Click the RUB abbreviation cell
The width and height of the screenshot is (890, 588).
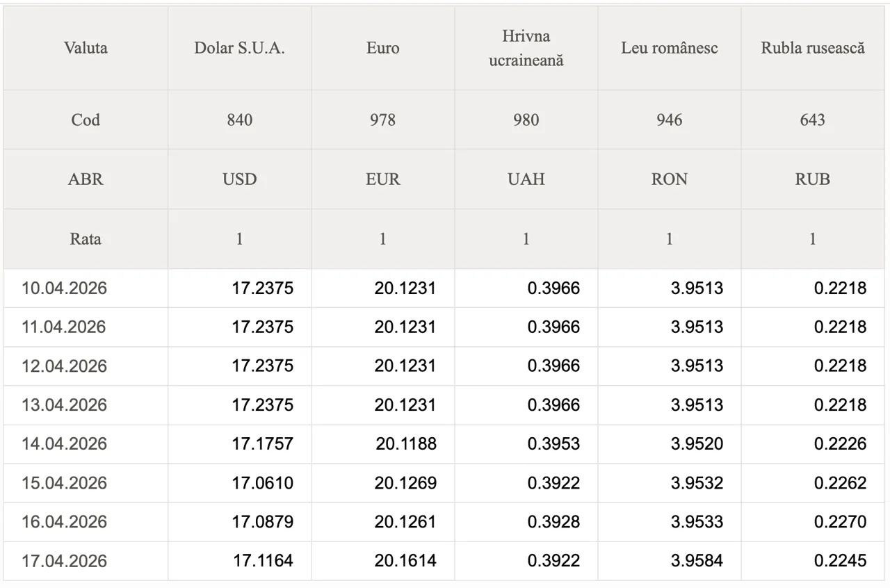pos(812,179)
